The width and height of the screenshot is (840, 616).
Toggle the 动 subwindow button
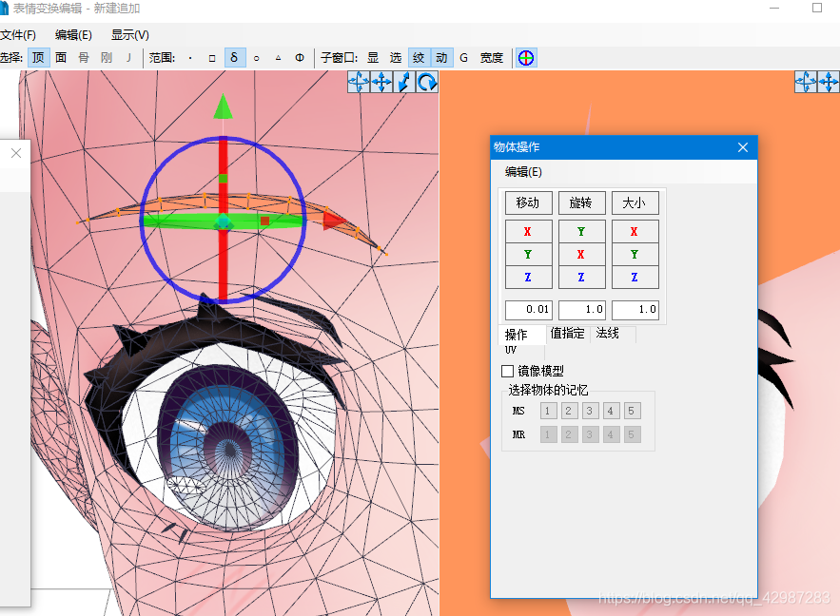(x=441, y=57)
